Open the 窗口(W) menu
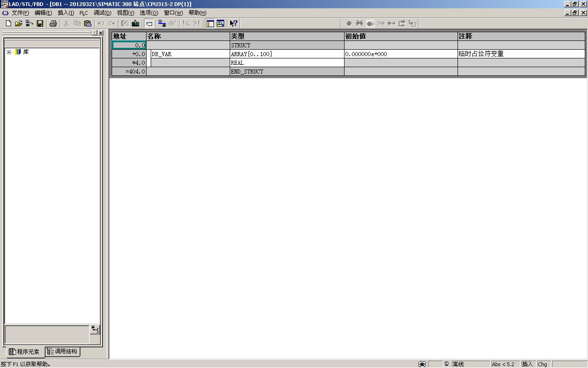 point(173,13)
